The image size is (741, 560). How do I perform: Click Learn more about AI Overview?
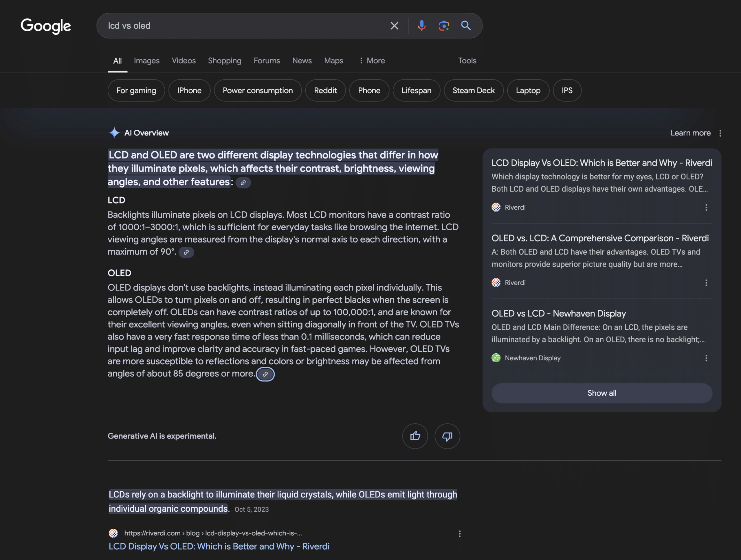[690, 133]
